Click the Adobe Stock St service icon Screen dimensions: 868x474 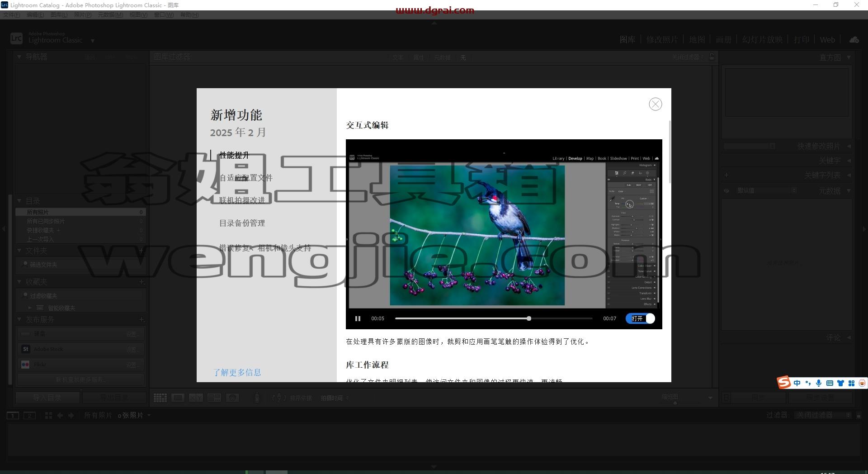(x=26, y=349)
